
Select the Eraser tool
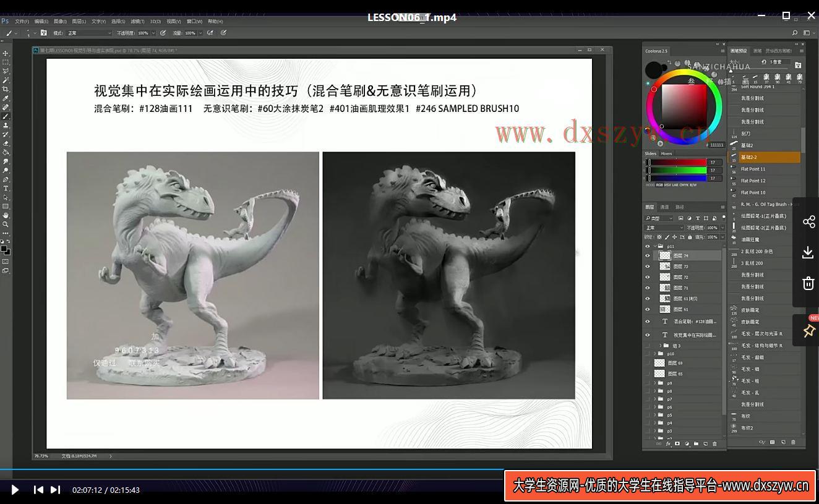pos(6,143)
